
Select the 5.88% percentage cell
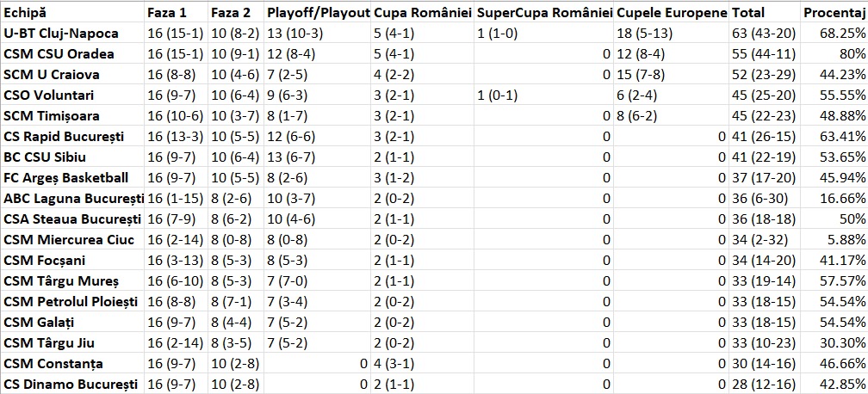point(834,240)
